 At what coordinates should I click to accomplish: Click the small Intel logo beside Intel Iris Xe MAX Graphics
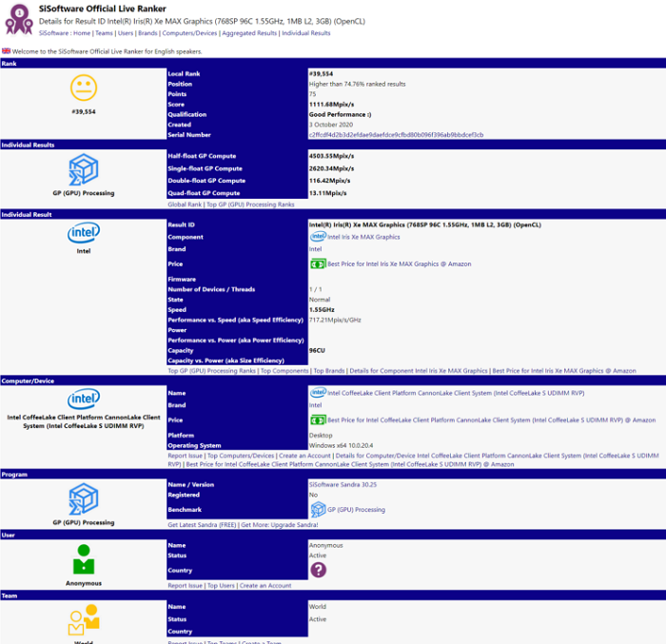tap(318, 236)
